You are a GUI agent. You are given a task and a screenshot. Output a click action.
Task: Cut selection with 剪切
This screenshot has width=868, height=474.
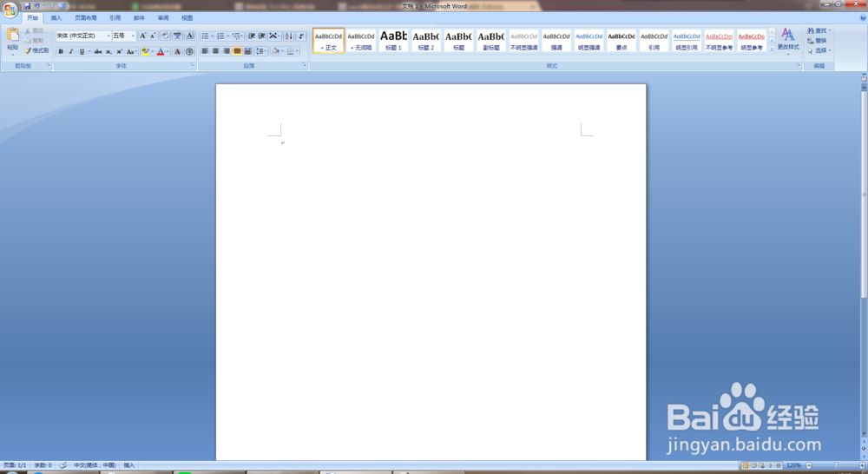pyautogui.click(x=34, y=31)
